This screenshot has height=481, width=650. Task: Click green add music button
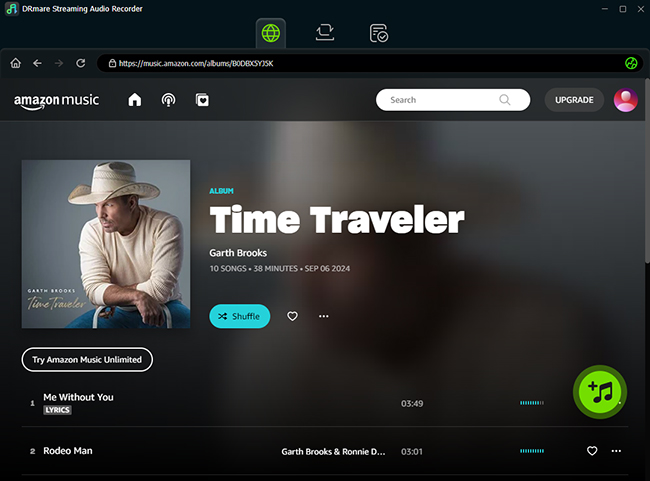coord(600,392)
